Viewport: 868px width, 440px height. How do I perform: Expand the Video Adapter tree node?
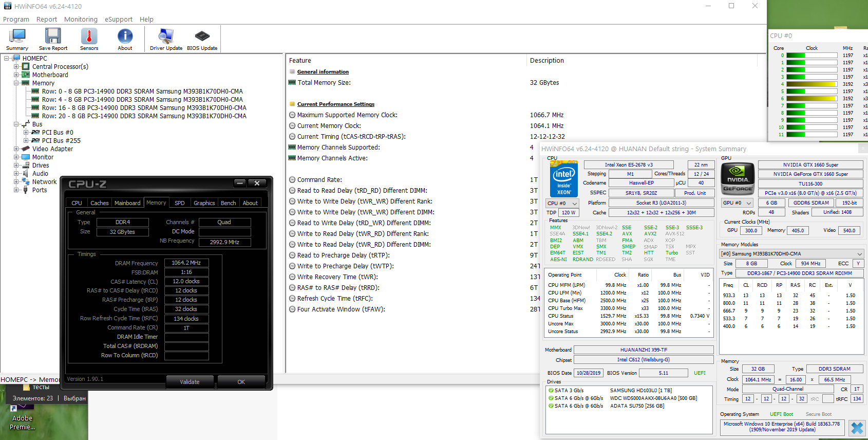coord(16,149)
